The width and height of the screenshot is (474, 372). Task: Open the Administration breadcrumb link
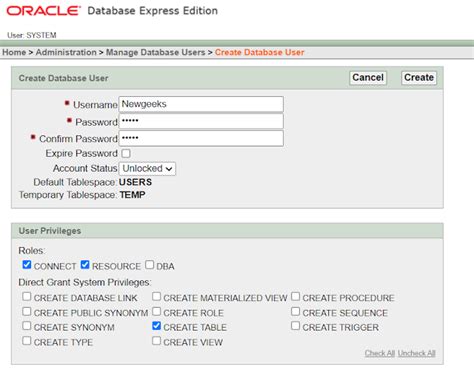[x=66, y=52]
